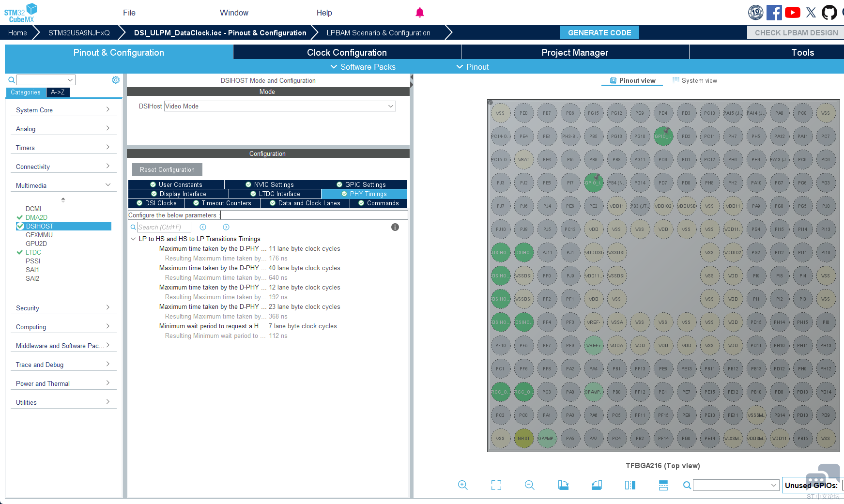The width and height of the screenshot is (844, 504).
Task: Open the notification bell
Action: coord(420,13)
